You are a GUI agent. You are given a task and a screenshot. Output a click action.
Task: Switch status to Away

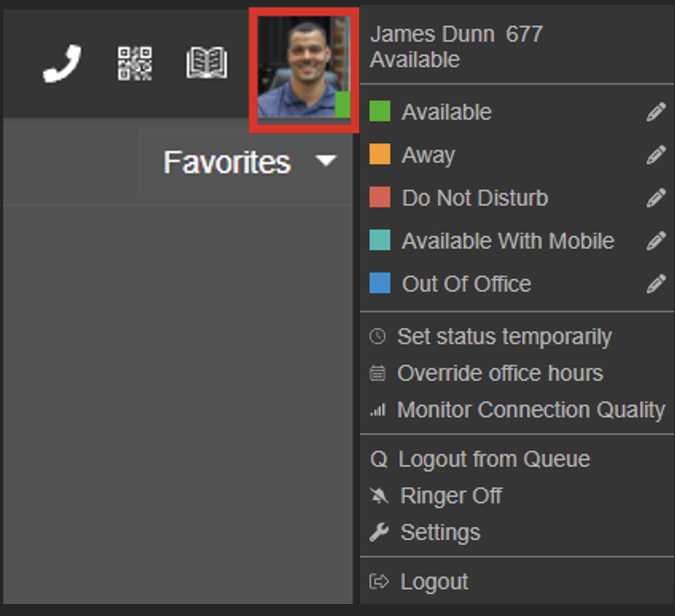click(427, 155)
